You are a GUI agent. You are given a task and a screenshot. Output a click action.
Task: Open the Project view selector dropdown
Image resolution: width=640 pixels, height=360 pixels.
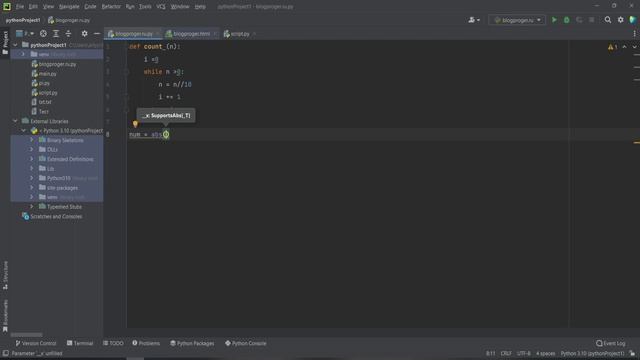25,33
